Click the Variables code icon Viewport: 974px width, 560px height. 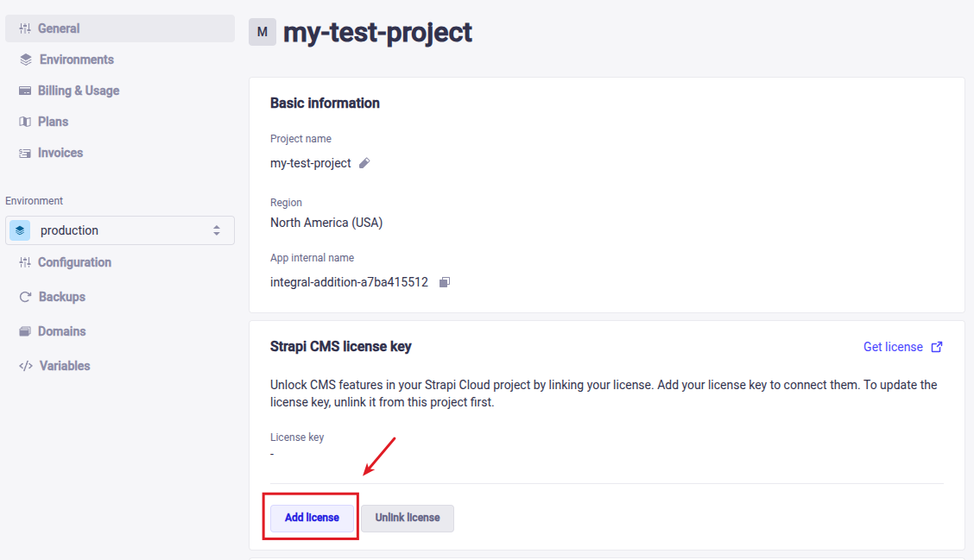tap(26, 366)
